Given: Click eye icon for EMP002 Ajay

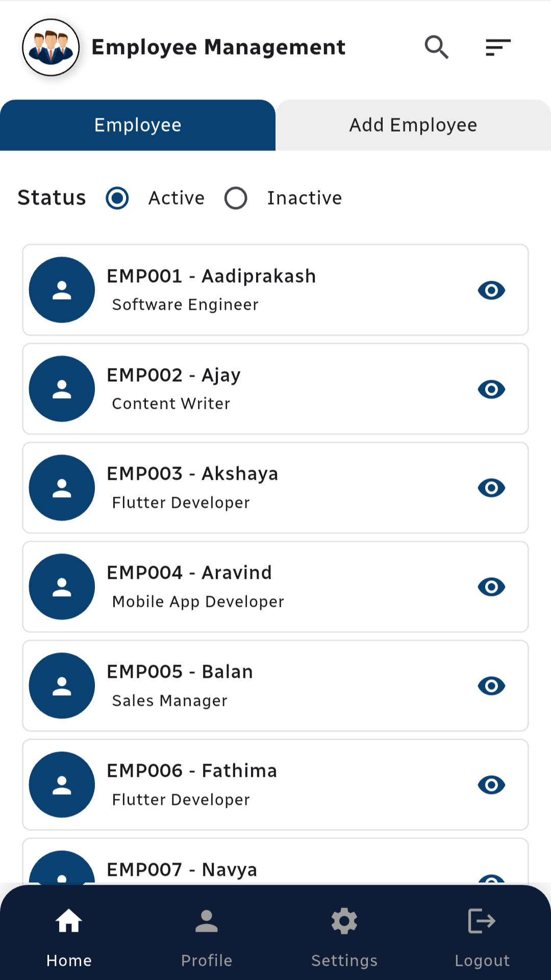Looking at the screenshot, I should (x=491, y=389).
